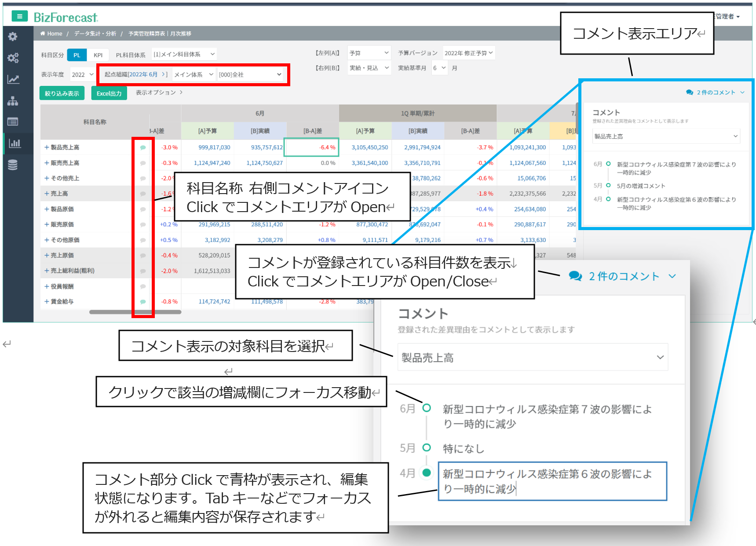Open the 表示年度 2022 dropdown
This screenshot has height=546, width=756.
click(x=83, y=75)
